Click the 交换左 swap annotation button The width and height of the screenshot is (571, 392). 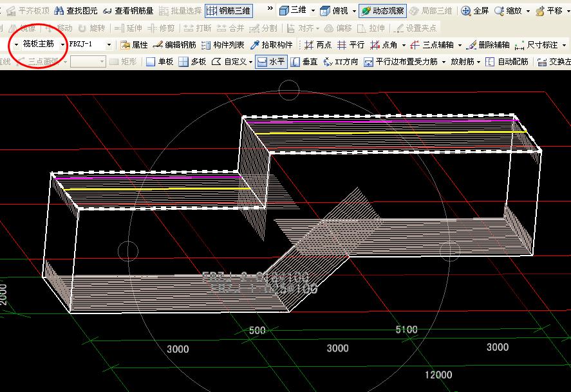(x=554, y=62)
